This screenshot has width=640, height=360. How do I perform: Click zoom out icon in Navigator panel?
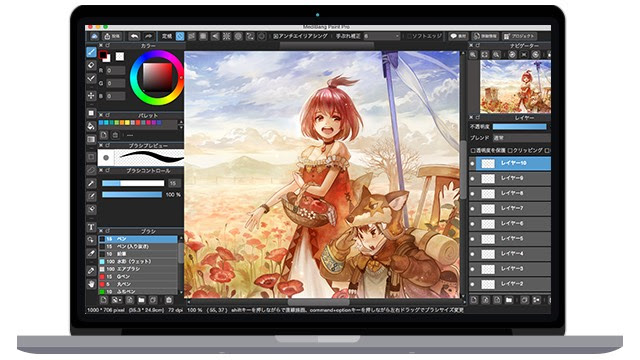pos(496,54)
